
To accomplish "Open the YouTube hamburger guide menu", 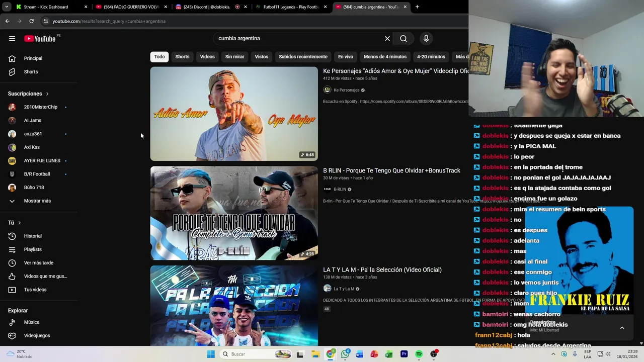I will (12, 39).
